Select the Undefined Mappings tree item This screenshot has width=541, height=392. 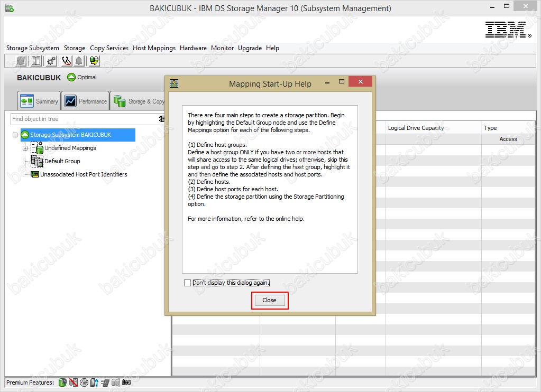click(70, 148)
